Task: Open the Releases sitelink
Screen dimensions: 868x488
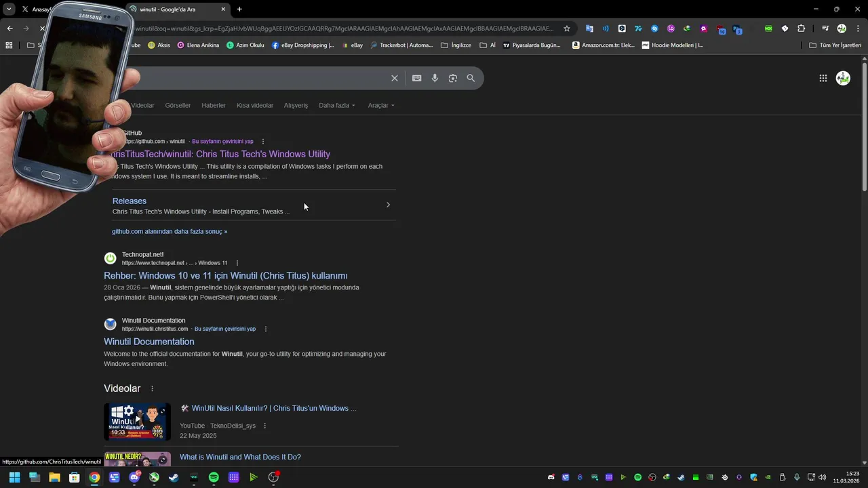Action: pyautogui.click(x=130, y=201)
